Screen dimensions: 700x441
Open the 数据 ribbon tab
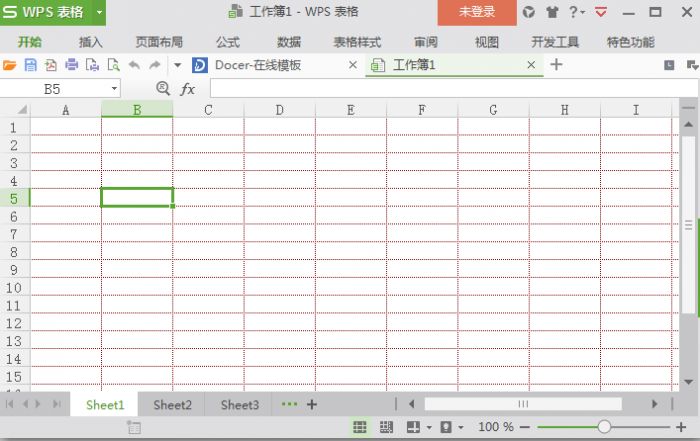click(289, 42)
